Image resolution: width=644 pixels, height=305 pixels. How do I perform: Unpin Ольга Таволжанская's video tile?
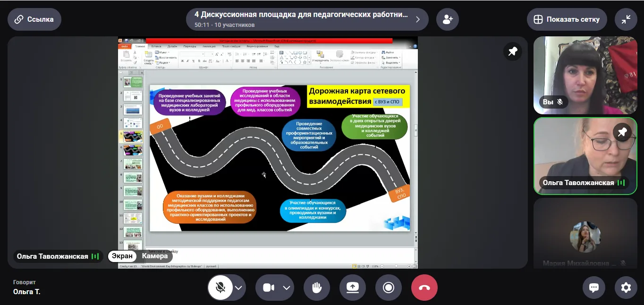(622, 133)
